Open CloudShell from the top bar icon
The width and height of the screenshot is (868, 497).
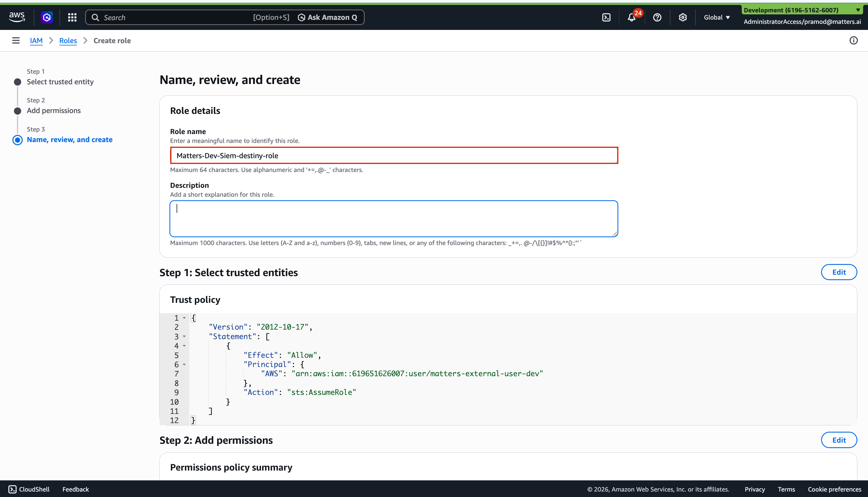(x=606, y=18)
